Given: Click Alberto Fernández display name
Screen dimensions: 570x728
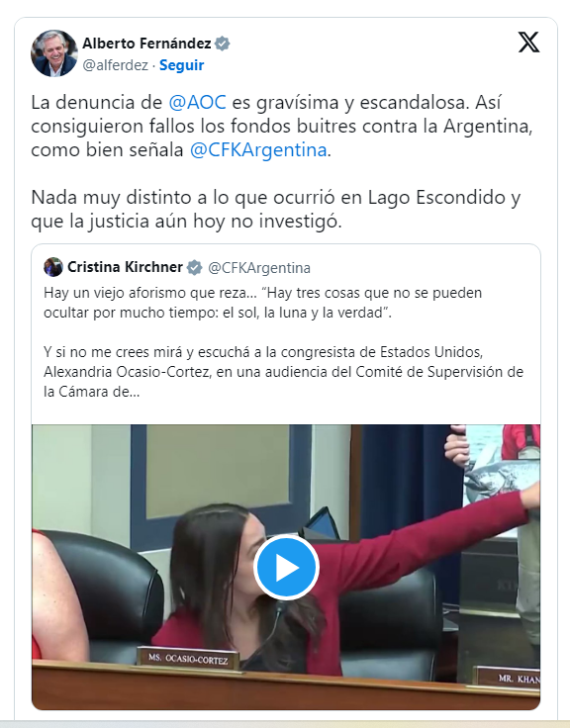Looking at the screenshot, I should pyautogui.click(x=146, y=44).
